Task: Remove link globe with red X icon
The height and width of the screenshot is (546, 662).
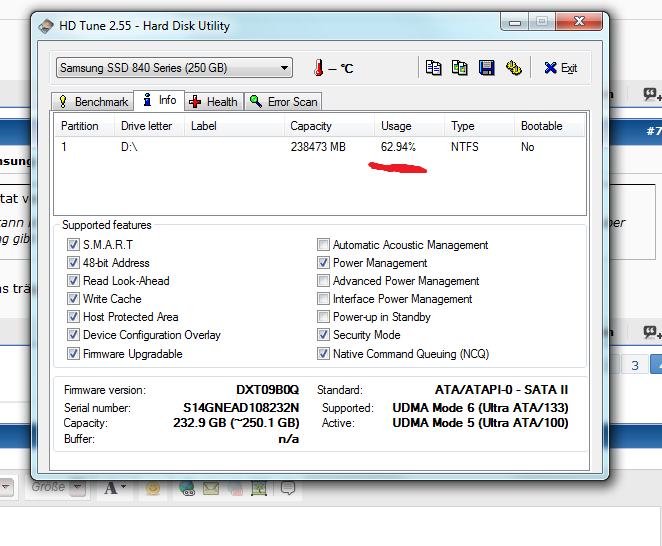Action: click(236, 488)
